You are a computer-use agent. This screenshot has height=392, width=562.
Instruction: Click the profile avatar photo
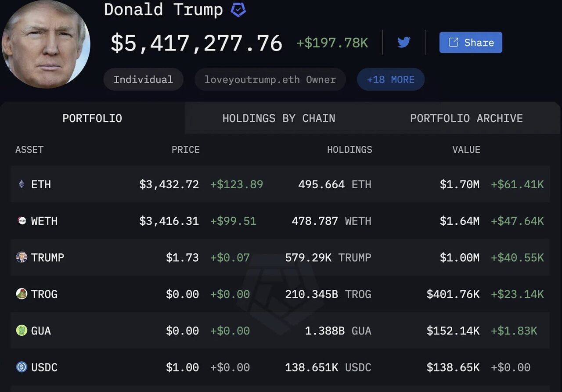point(46,44)
